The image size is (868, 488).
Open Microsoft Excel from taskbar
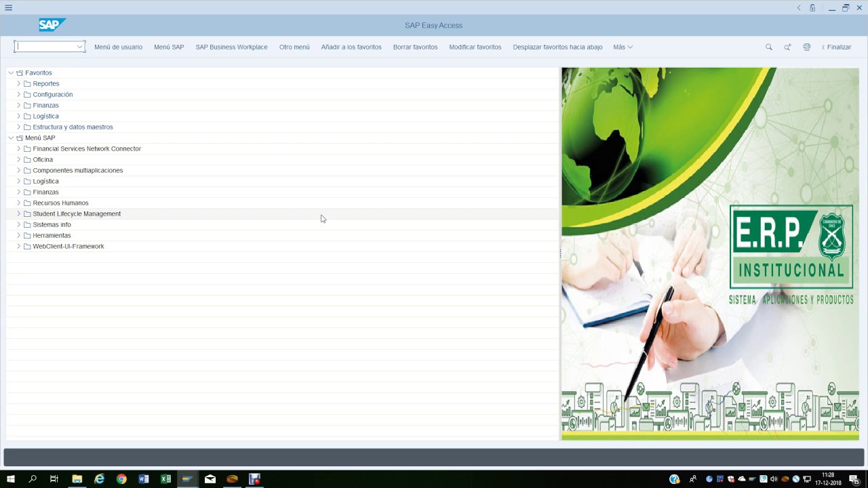point(165,479)
